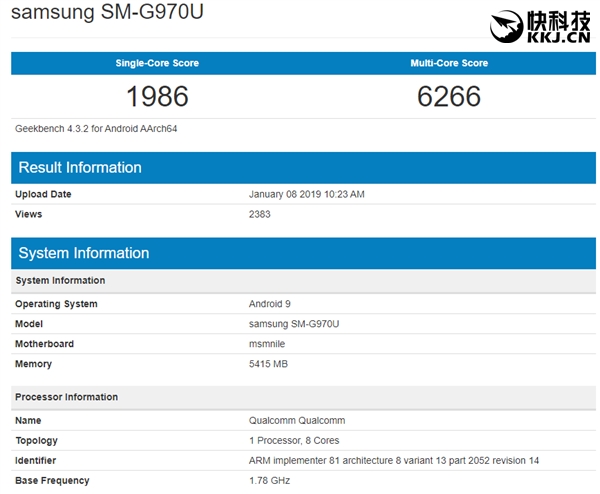Select the 1.78 GHz frequency value
This screenshot has height=494, width=600.
tap(269, 480)
